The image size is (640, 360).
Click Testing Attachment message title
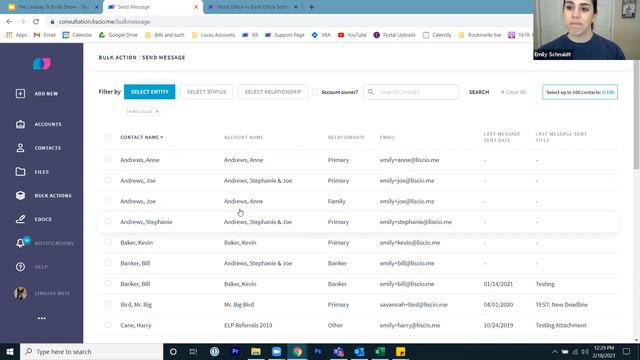tap(561, 325)
